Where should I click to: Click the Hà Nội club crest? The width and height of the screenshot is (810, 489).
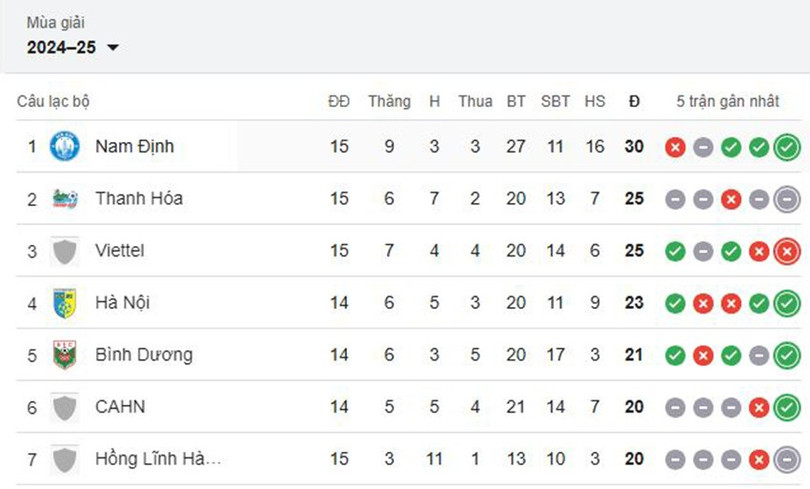pos(65,303)
